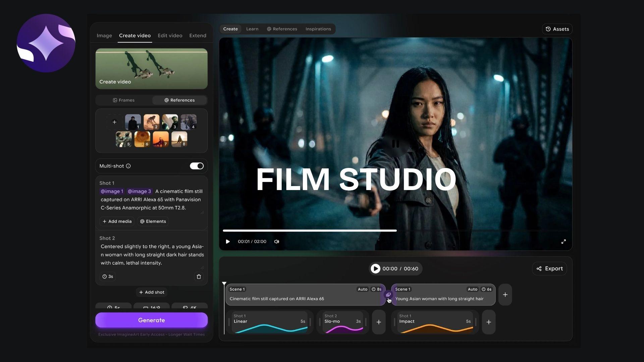Click the Create video banner thumbnail
Screen dimensions: 644x362
tap(152, 69)
